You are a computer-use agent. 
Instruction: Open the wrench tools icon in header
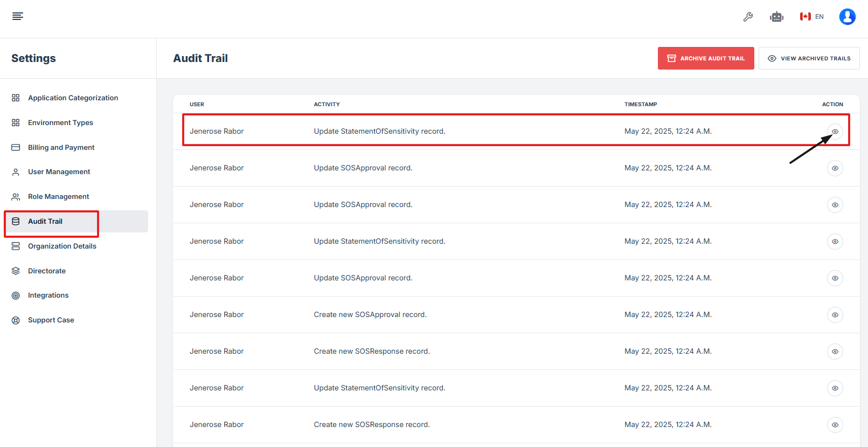pos(748,17)
